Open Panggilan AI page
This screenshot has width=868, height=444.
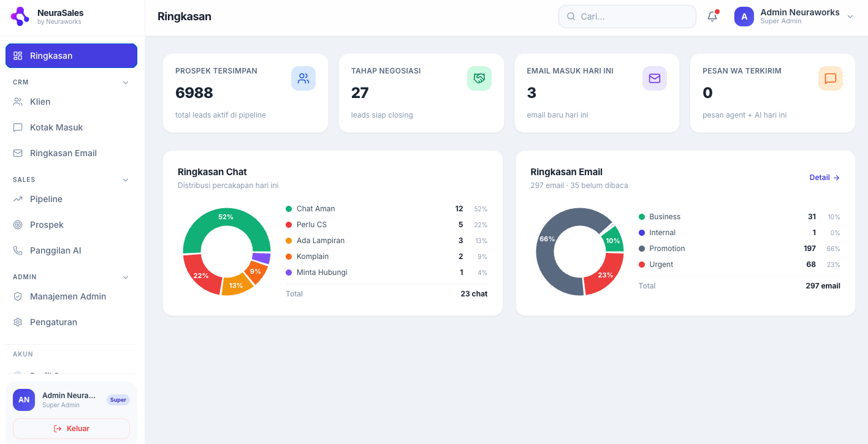[71, 250]
